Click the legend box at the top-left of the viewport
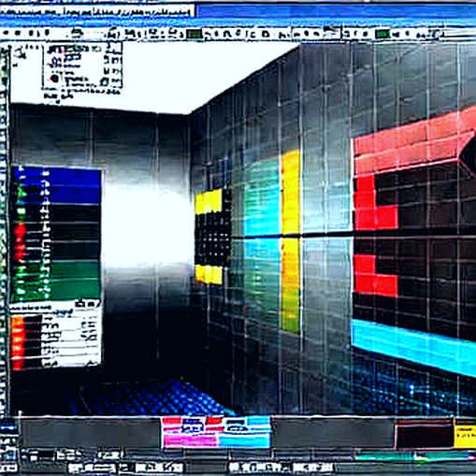476x476 pixels. (x=82, y=66)
